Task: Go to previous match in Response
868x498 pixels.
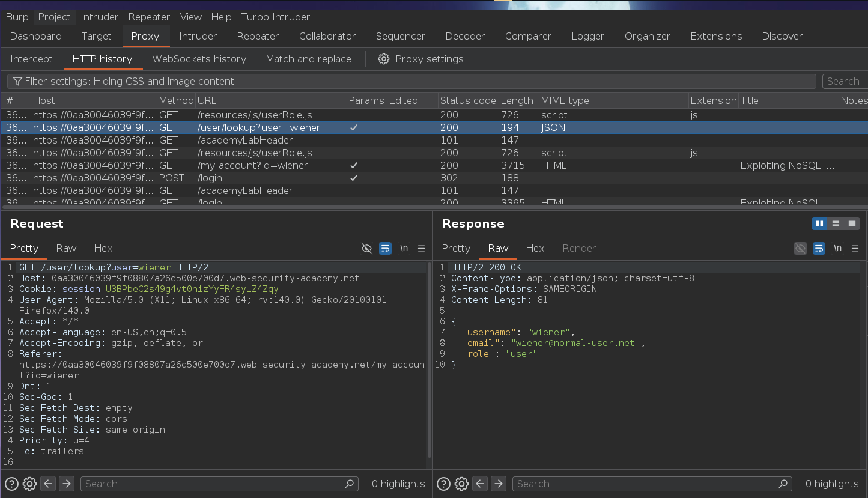Action: 480,484
